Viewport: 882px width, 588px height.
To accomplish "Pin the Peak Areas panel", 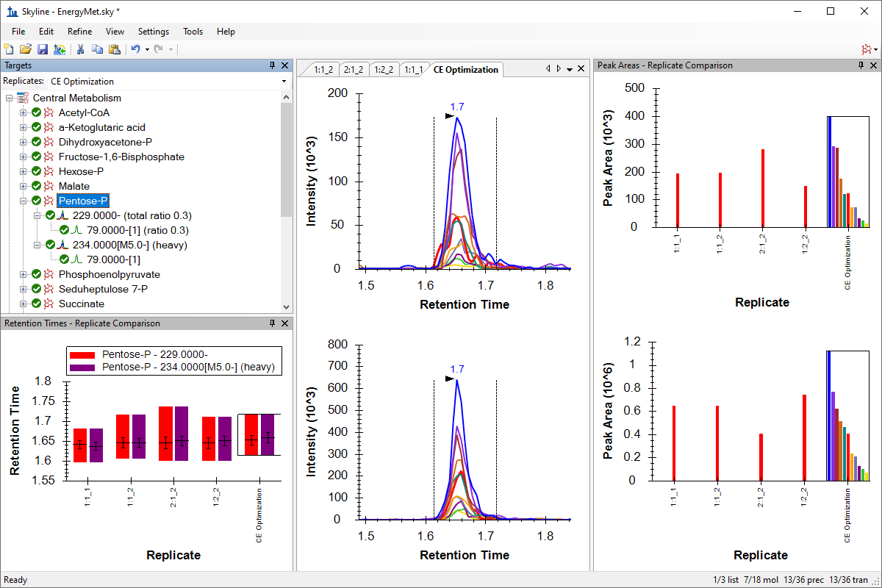I will pyautogui.click(x=861, y=65).
